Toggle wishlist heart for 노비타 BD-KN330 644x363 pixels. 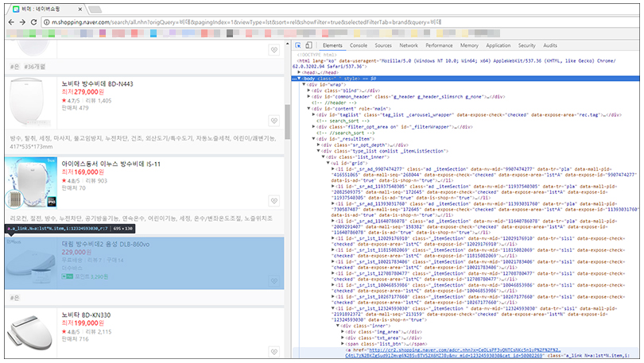[274, 352]
